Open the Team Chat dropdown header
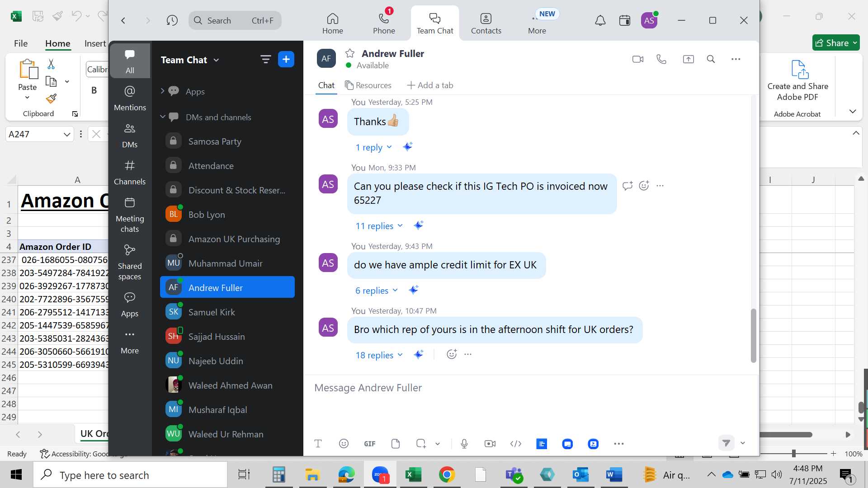The image size is (868, 488). point(190,60)
